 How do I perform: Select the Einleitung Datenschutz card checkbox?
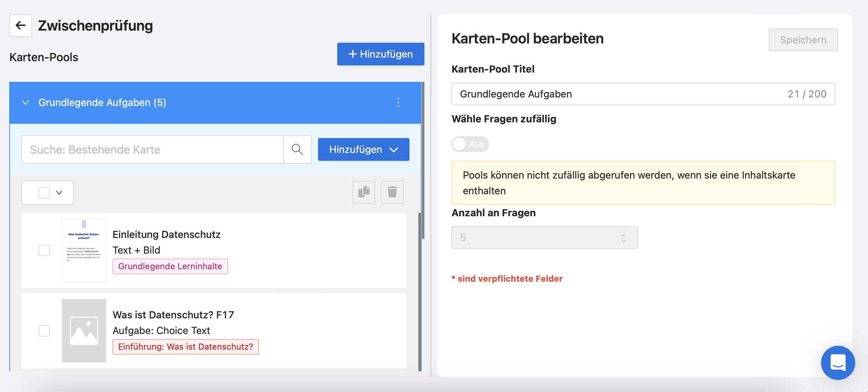click(x=44, y=250)
